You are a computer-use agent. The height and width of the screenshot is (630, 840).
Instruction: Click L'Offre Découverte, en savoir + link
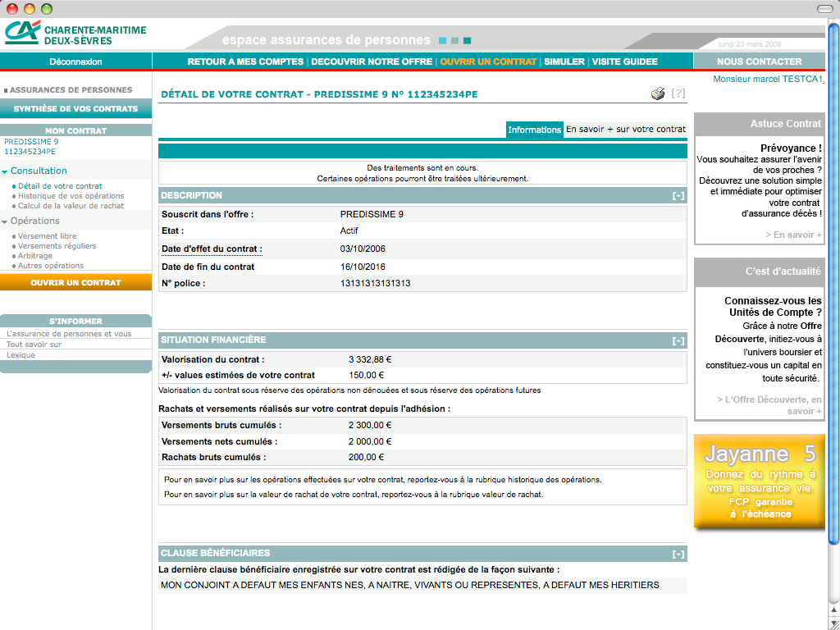769,405
